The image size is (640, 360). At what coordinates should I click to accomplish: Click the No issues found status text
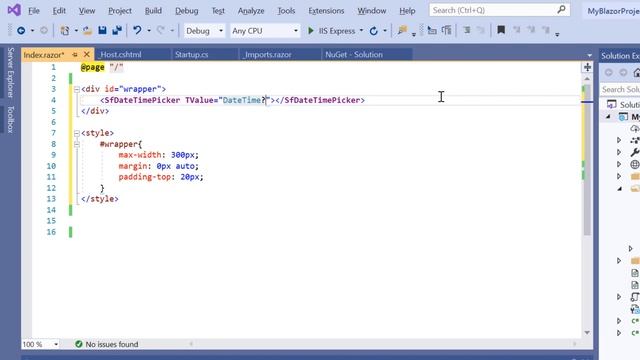coord(112,344)
